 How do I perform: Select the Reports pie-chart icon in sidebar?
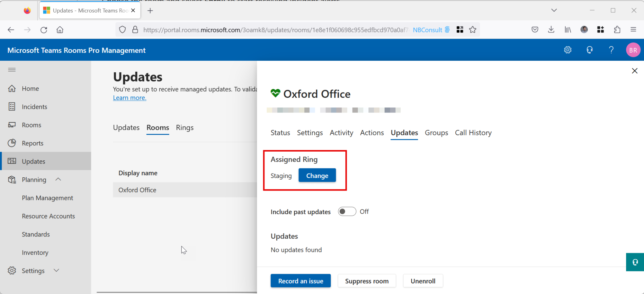(x=12, y=143)
